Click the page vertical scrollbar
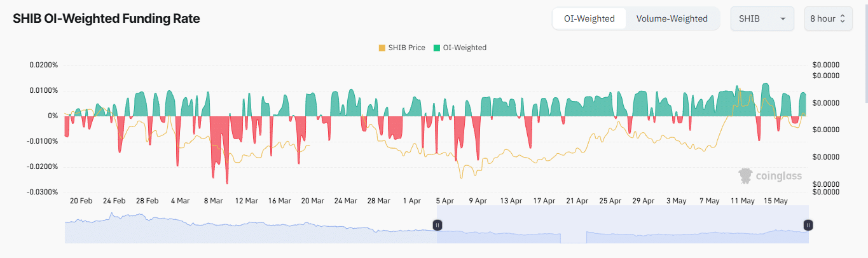Screen dimensions: 868x258 point(864,51)
